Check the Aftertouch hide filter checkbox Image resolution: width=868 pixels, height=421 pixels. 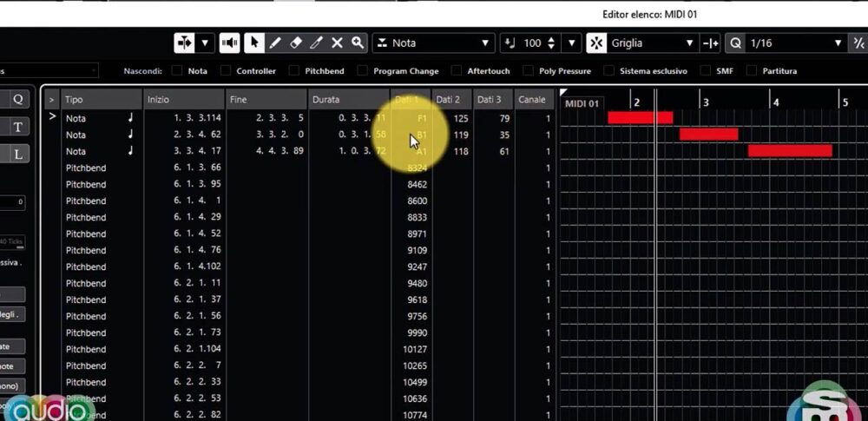point(457,71)
